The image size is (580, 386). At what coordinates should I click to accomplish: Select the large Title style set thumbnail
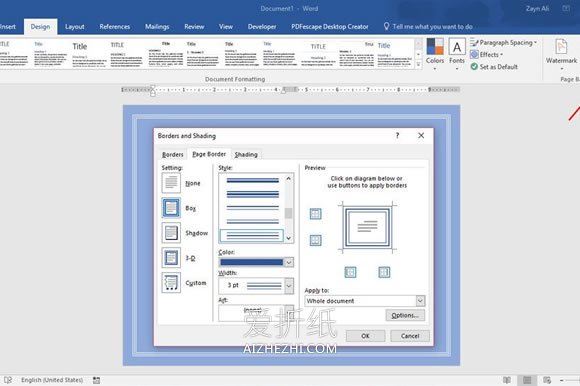[x=89, y=54]
